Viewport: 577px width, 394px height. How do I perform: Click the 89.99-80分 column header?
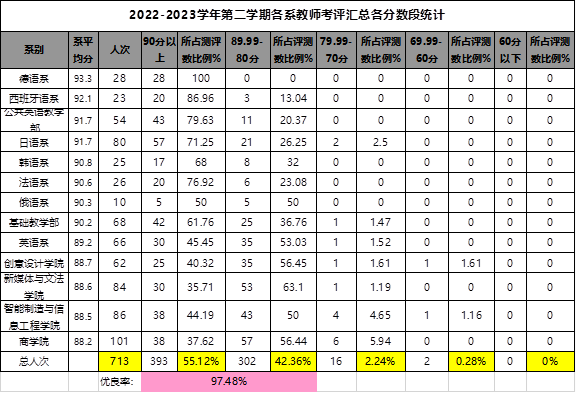pos(248,50)
